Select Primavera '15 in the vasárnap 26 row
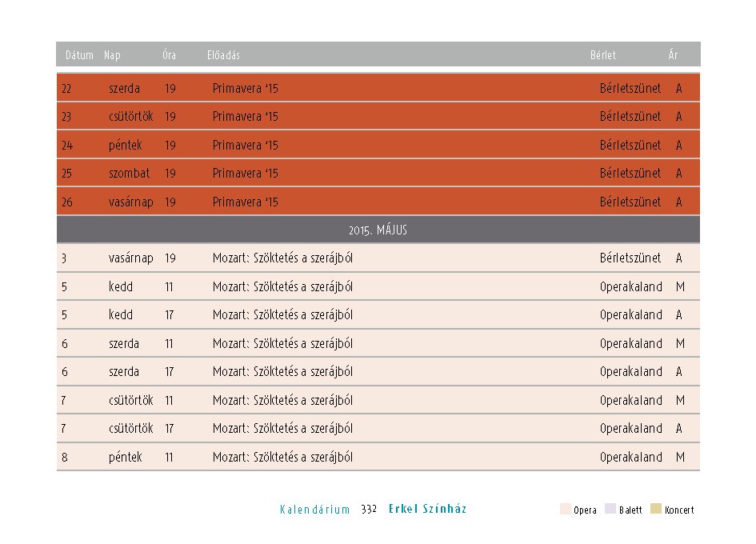Viewport: 756px width, 544px height. (x=246, y=202)
